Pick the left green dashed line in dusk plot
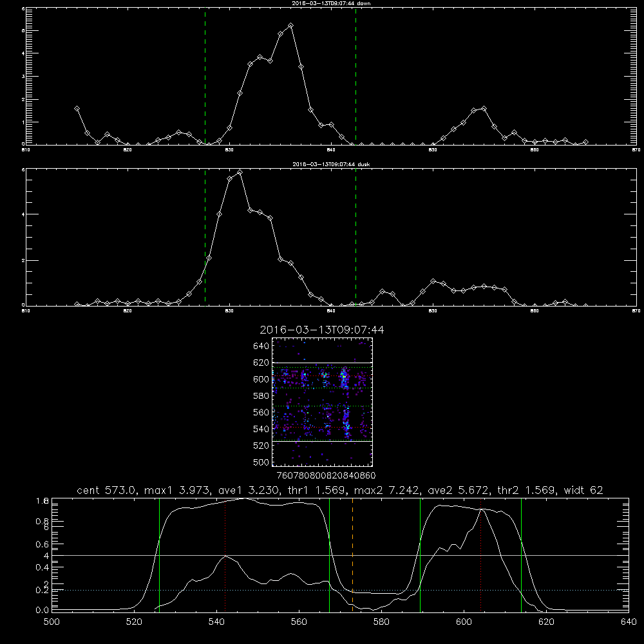The width and height of the screenshot is (644, 644). click(205, 236)
